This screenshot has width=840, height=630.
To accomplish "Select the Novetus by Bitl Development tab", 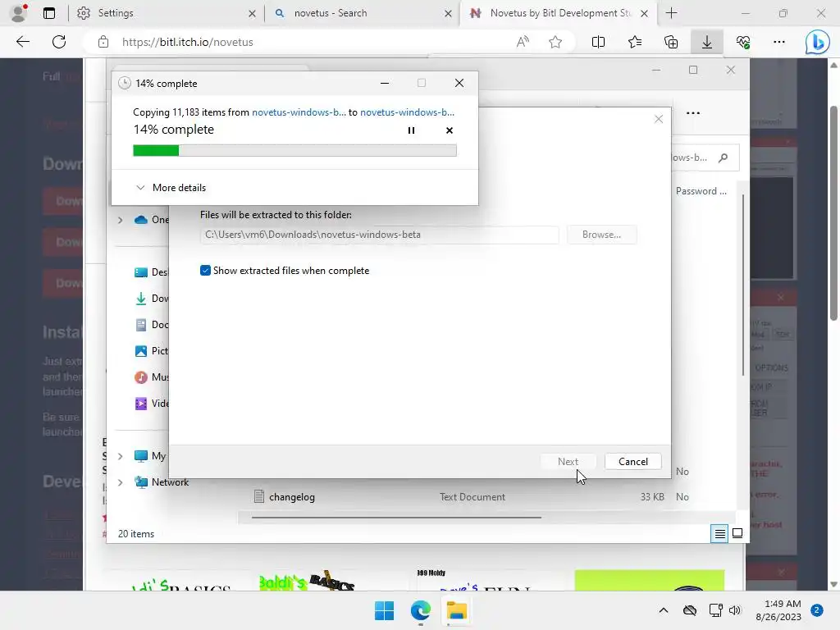I will tap(557, 13).
